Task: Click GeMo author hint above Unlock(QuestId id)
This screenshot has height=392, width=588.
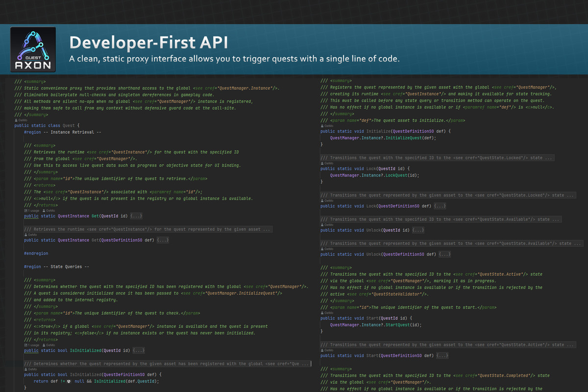Action: pyautogui.click(x=327, y=225)
